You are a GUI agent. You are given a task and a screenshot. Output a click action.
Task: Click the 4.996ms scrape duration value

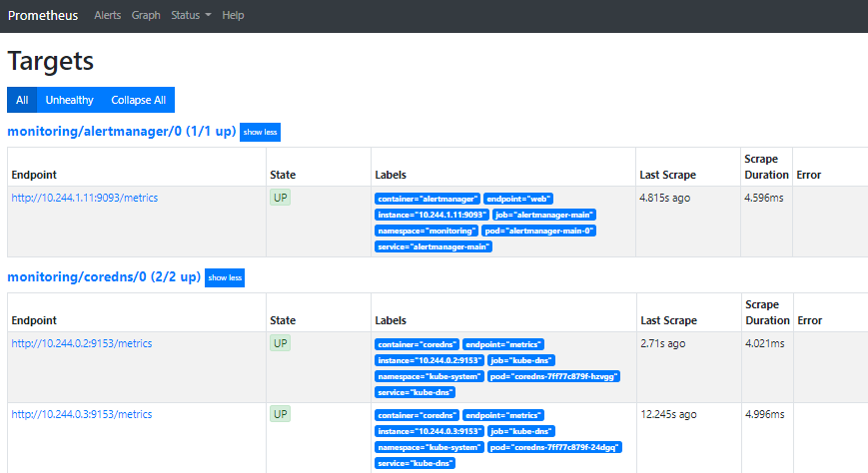[x=765, y=414]
